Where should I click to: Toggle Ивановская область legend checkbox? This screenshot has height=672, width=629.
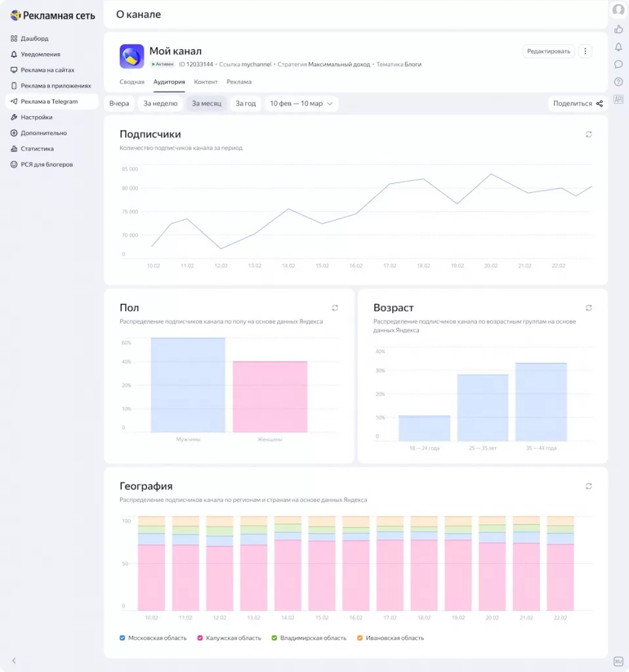point(359,638)
